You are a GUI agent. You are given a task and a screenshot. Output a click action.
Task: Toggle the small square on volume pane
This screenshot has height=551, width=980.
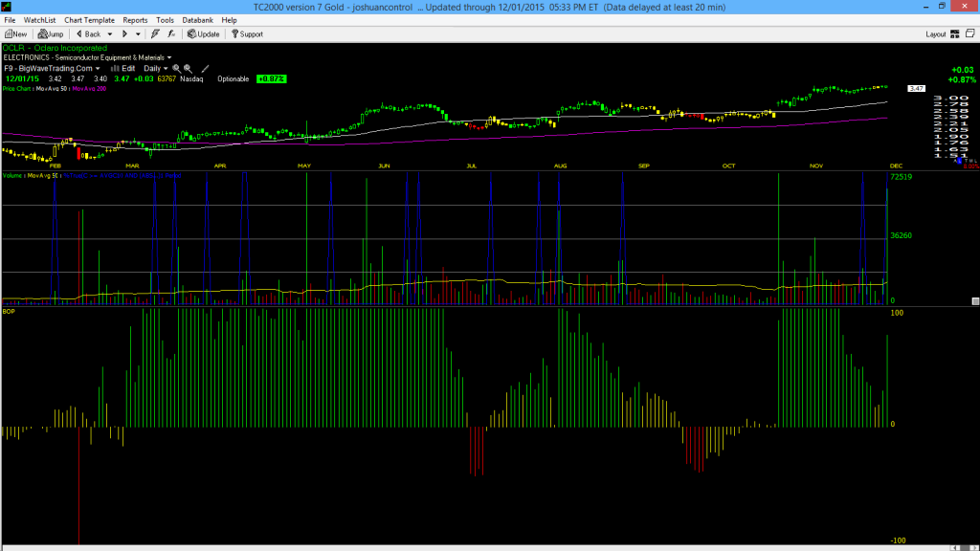coord(975,301)
